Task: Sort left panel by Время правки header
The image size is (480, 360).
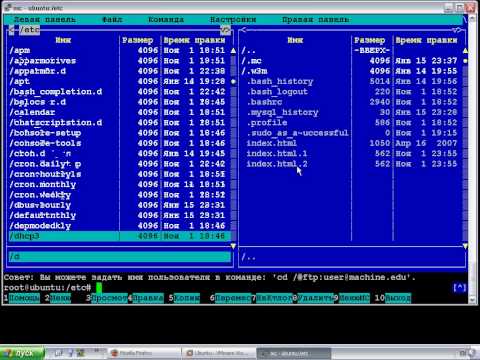Action: point(194,40)
